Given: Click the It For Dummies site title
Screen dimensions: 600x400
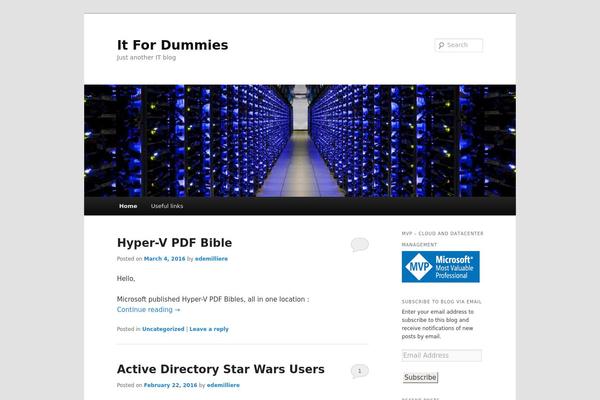Looking at the screenshot, I should (x=173, y=45).
